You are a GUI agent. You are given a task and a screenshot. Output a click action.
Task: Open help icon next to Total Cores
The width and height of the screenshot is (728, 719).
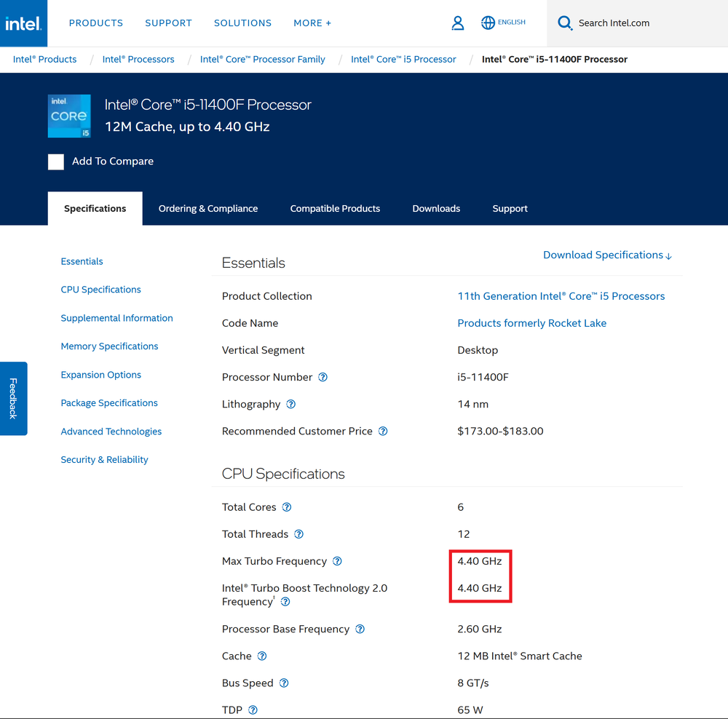click(x=287, y=507)
